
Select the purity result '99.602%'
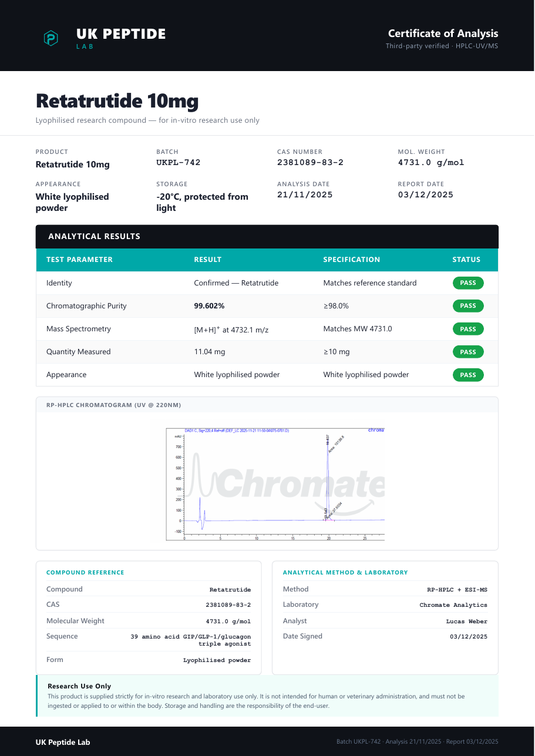click(x=209, y=306)
